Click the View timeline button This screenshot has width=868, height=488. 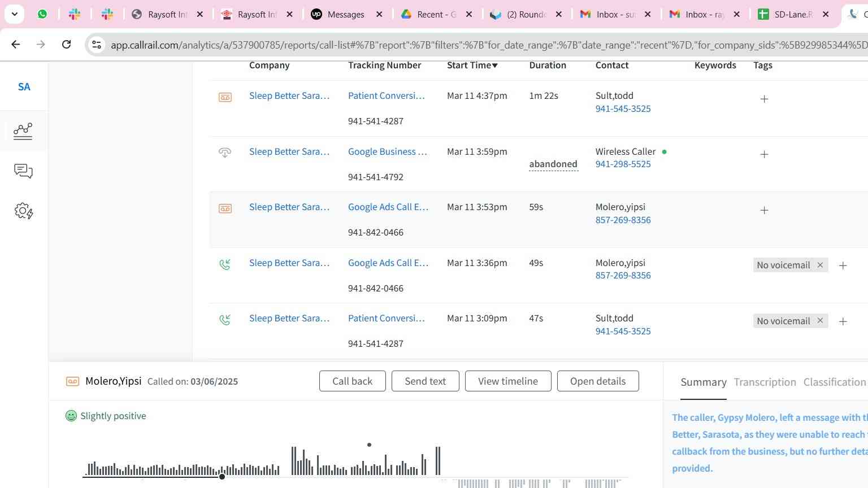[508, 381]
